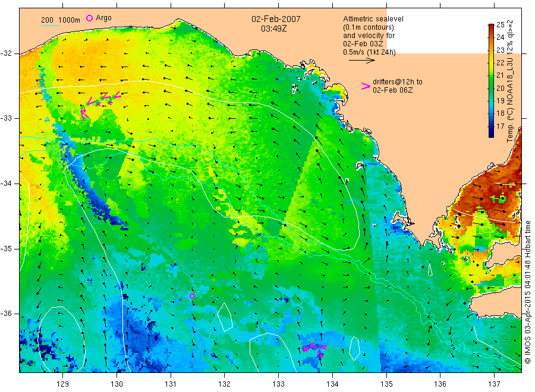Click the colorbar label 19
535x392 pixels.
click(x=500, y=101)
